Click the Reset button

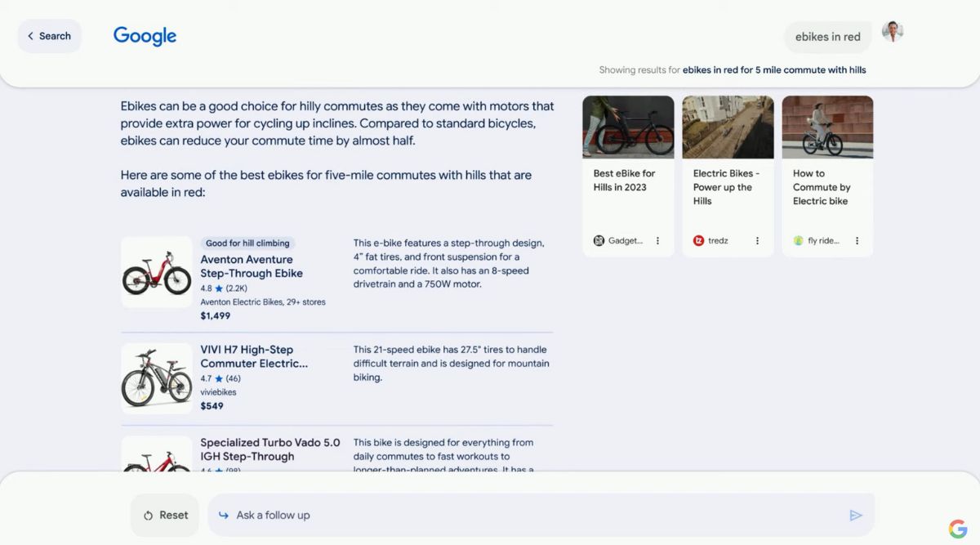click(x=165, y=516)
